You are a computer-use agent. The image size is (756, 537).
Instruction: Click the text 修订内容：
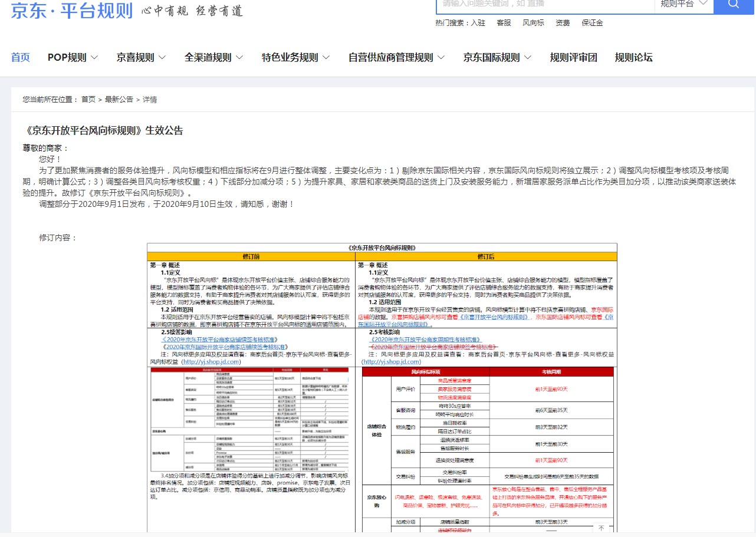(x=58, y=238)
